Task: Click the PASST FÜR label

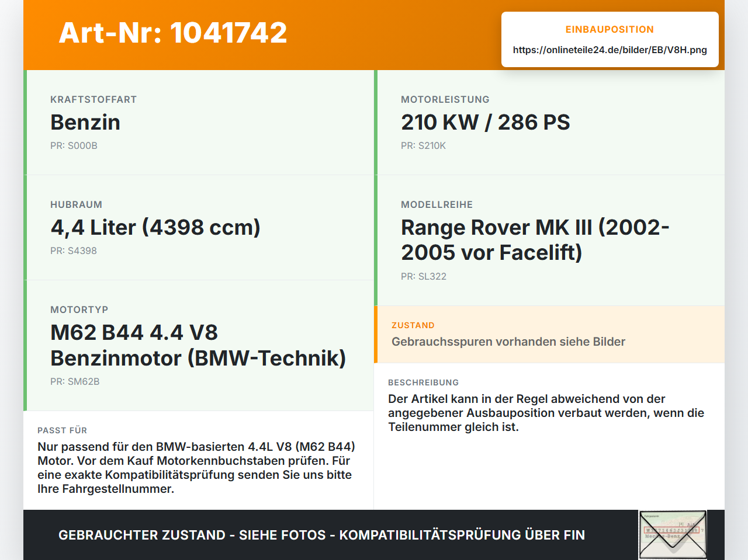Action: click(62, 430)
